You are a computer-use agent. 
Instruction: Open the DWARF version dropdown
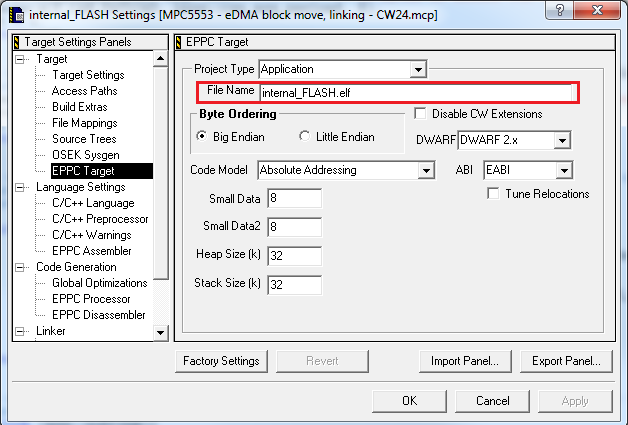tap(562, 140)
